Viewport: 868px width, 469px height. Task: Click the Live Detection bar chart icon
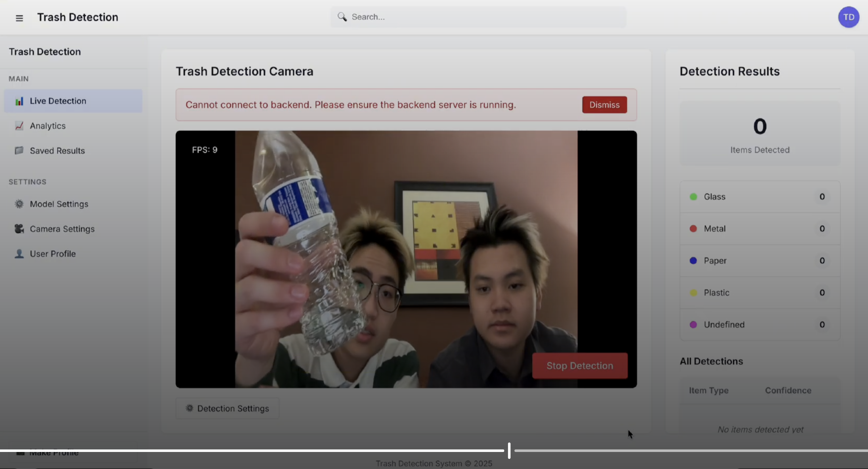19,101
